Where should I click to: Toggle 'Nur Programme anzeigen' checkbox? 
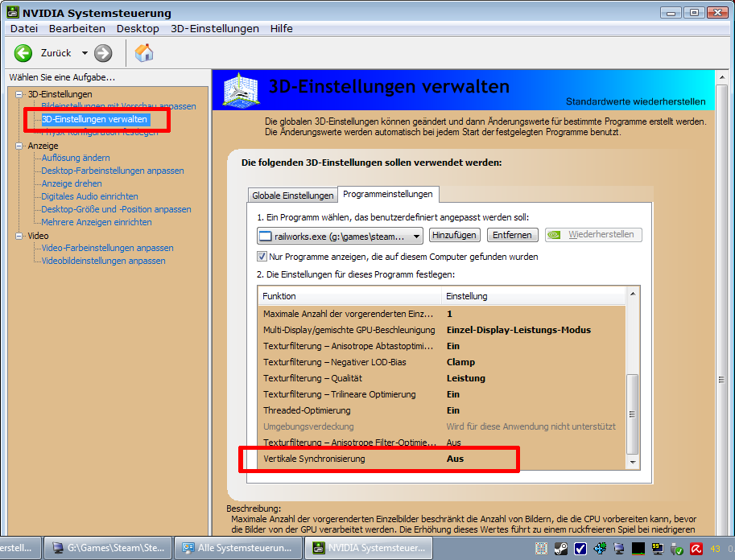click(x=262, y=257)
